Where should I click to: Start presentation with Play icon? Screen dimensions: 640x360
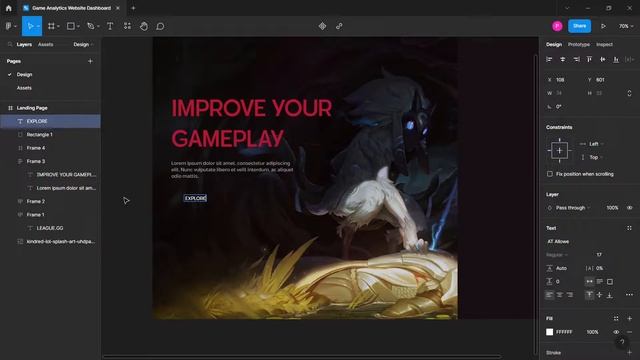coord(603,26)
